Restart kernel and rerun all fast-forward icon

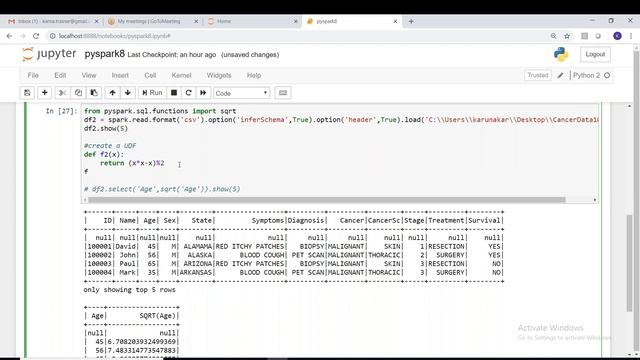point(203,93)
